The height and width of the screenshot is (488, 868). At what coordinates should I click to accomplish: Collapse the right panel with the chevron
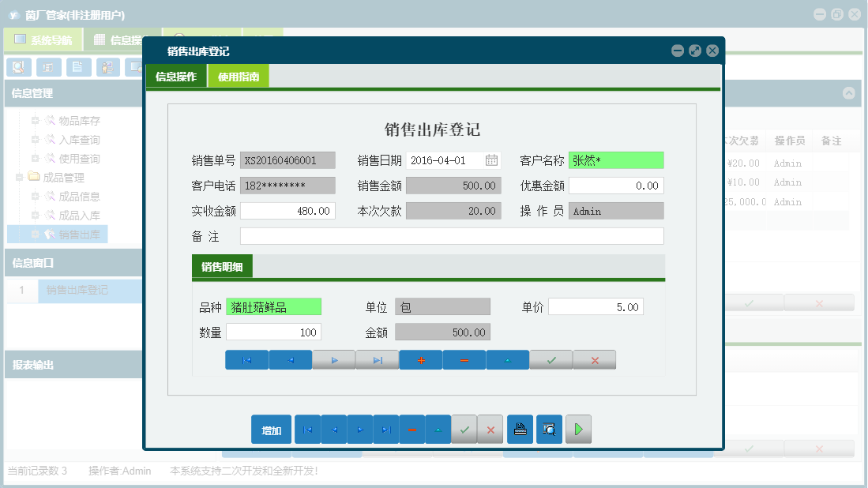850,93
